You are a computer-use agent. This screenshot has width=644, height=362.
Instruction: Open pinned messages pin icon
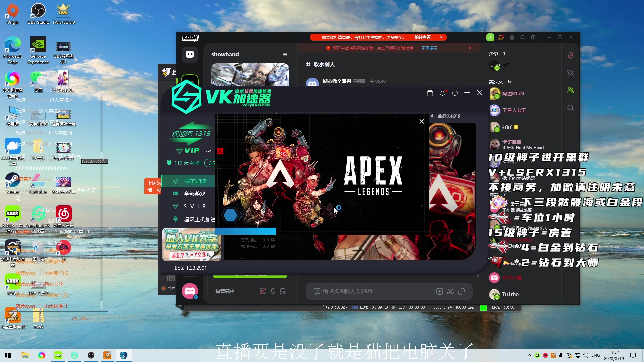pyautogui.click(x=571, y=73)
